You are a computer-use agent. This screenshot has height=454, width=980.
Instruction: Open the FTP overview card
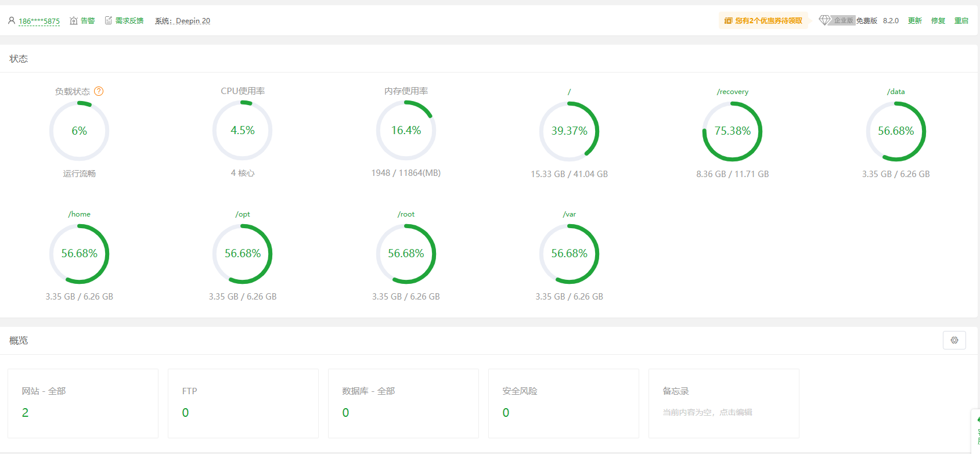tap(243, 403)
